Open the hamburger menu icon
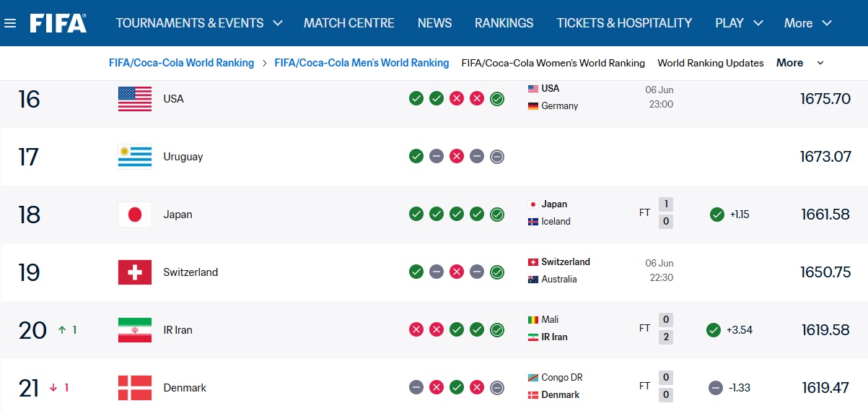 (x=10, y=23)
